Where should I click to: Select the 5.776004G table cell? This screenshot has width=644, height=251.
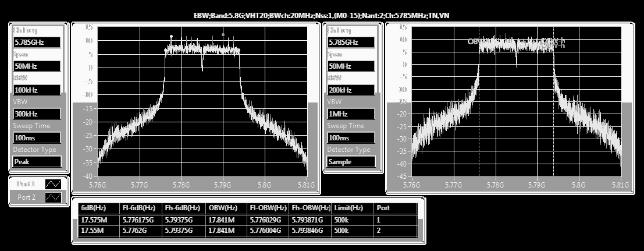[268, 231]
